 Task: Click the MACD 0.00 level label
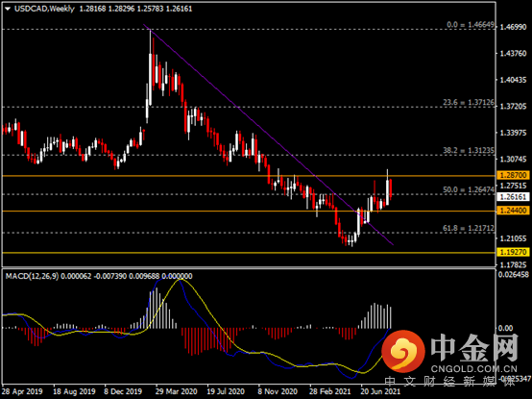coord(505,328)
